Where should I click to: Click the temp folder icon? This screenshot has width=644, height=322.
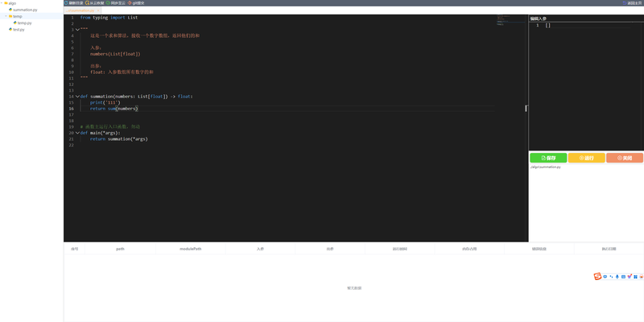[x=10, y=16]
